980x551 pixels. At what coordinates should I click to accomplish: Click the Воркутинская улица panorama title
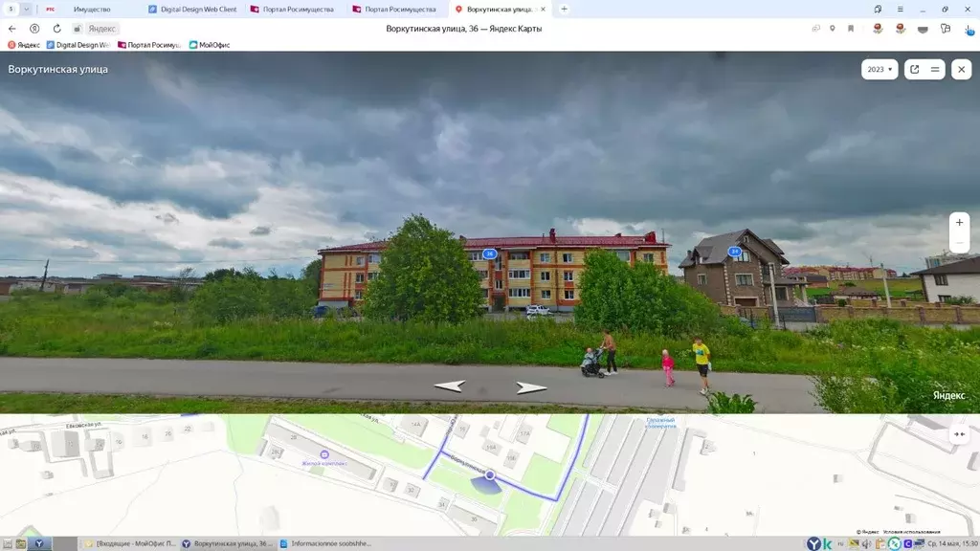pos(58,69)
